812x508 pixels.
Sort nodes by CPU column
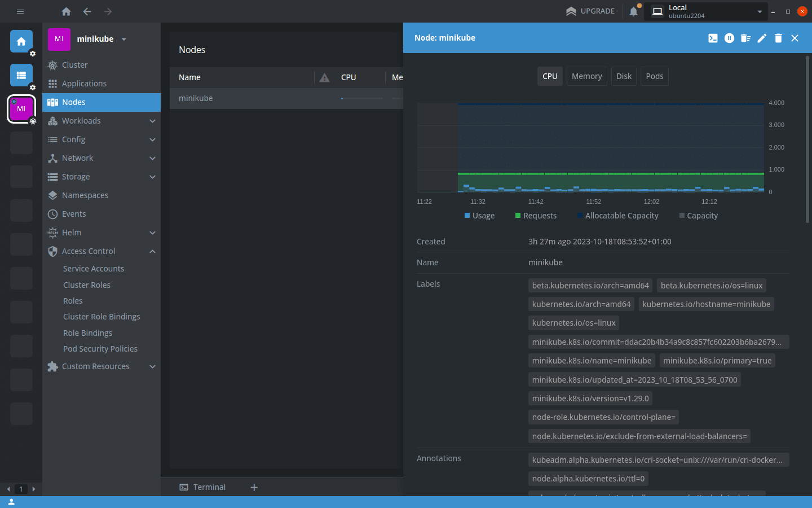[348, 77]
